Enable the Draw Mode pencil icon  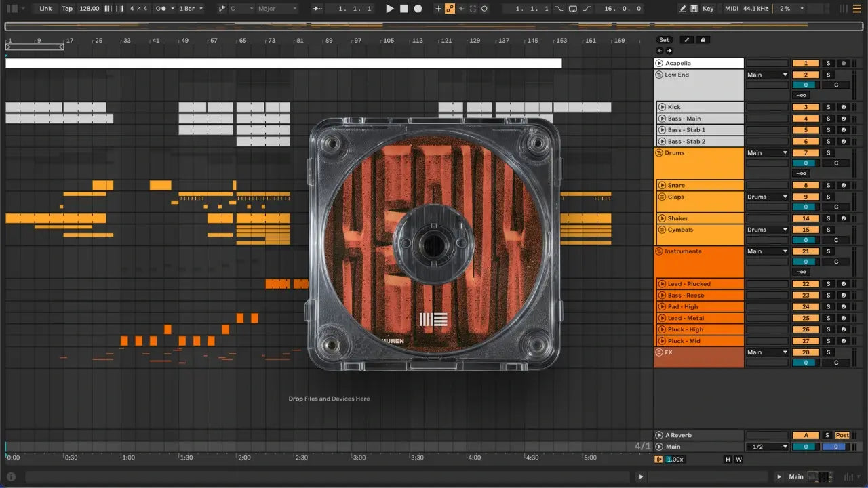click(682, 9)
